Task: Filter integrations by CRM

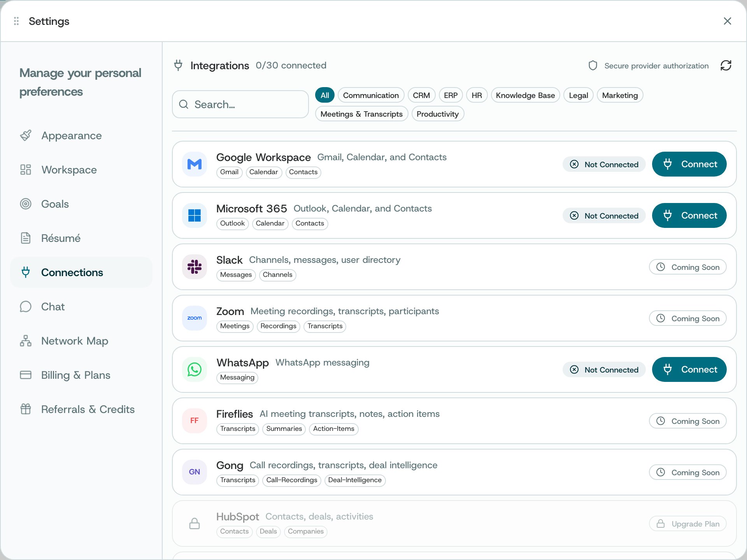Action: tap(421, 95)
